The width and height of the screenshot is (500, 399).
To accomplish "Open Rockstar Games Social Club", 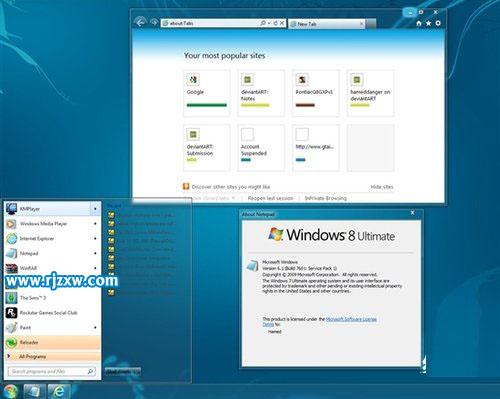I will (x=53, y=313).
